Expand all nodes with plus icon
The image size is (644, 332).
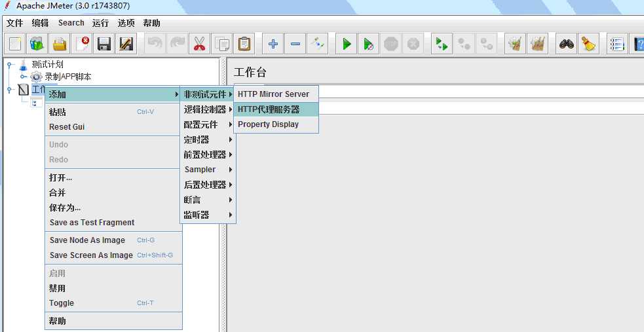click(273, 43)
